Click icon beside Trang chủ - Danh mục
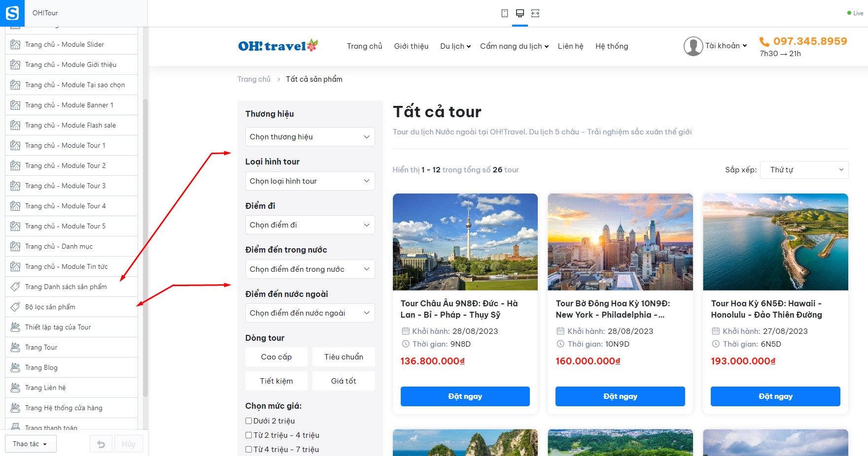 coord(15,246)
